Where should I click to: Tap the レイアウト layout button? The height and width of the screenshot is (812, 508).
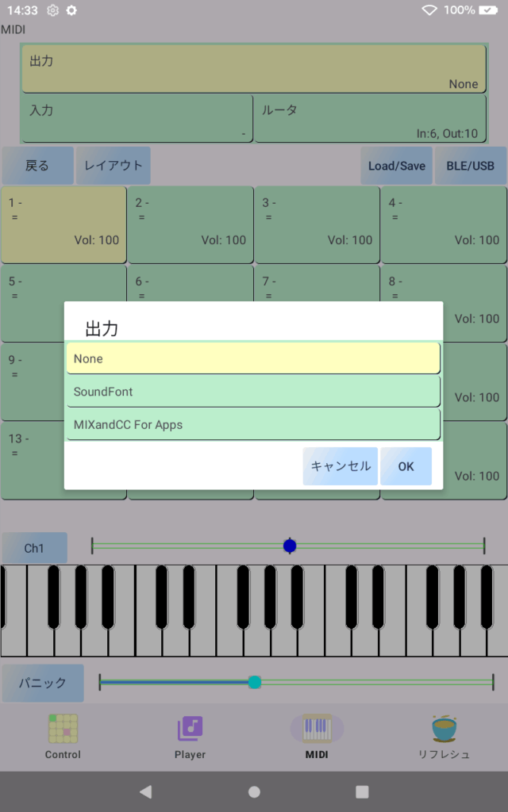pos(113,166)
